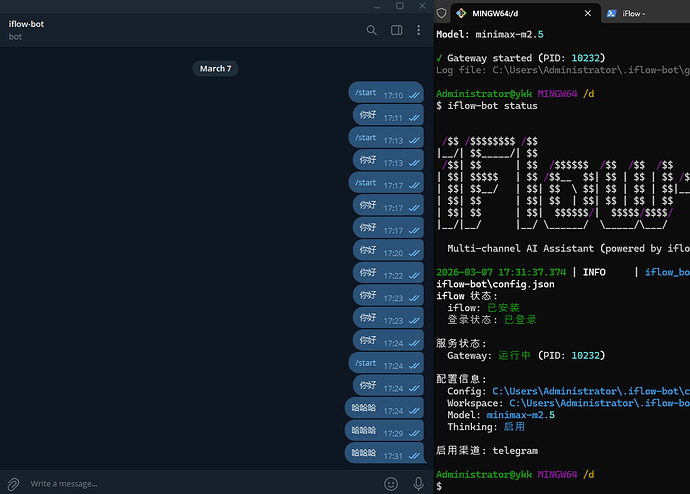Viewport: 690px width, 494px height.
Task: Click the iFlow tab's PowerShell icon
Action: tap(611, 14)
